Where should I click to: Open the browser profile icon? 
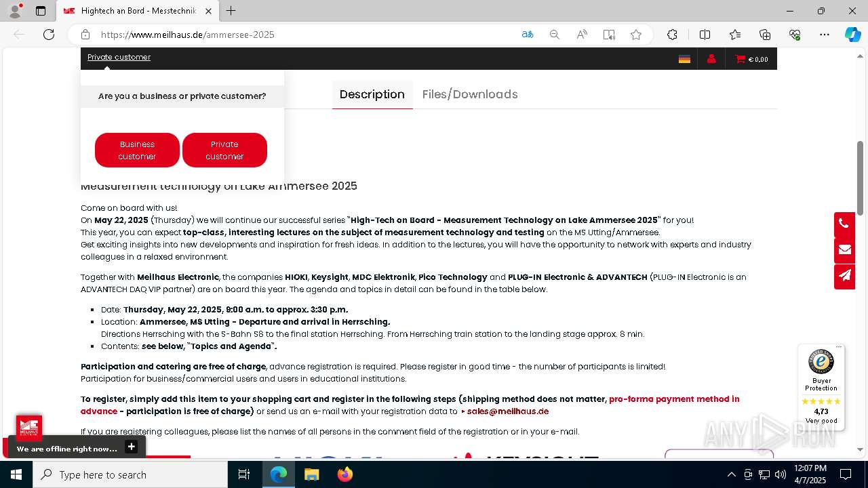15,11
